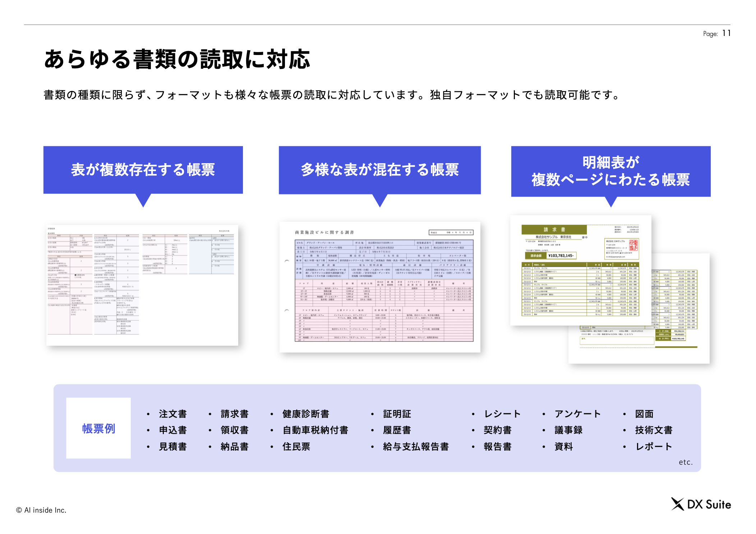
Task: Click the 表が複数存在する帳票 blue banner
Action: coord(143,170)
